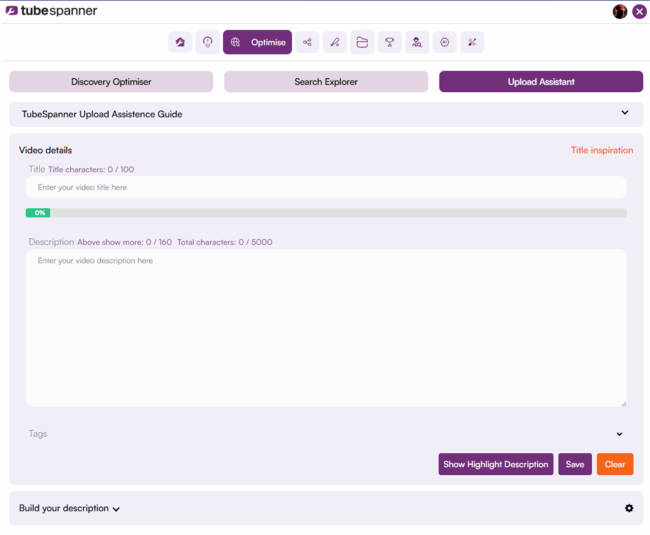The height and width of the screenshot is (535, 650).
Task: Close the TubeSpanner panel
Action: tap(640, 12)
